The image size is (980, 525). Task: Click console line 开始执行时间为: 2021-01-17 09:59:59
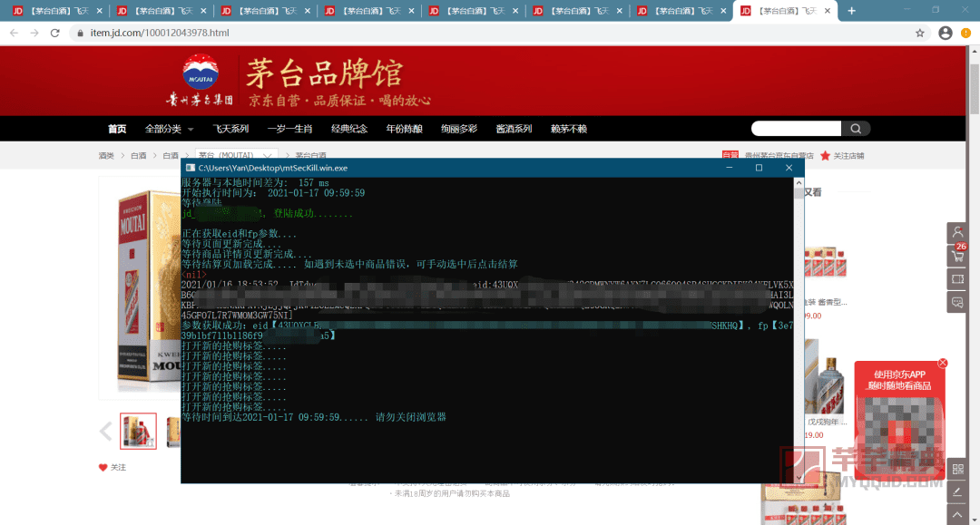coord(273,193)
